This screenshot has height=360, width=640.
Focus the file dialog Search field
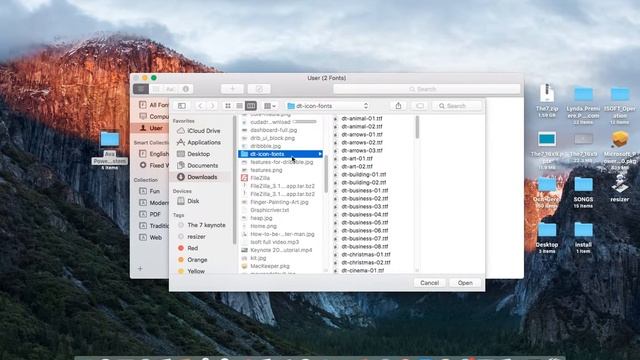click(x=457, y=106)
